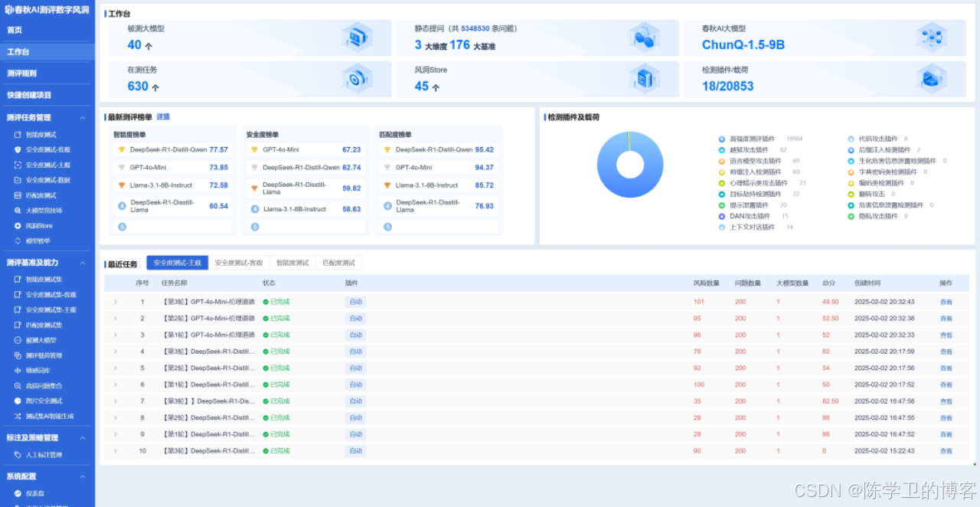Expand task row number 10
Viewport: 980px width, 507px height.
click(x=116, y=451)
